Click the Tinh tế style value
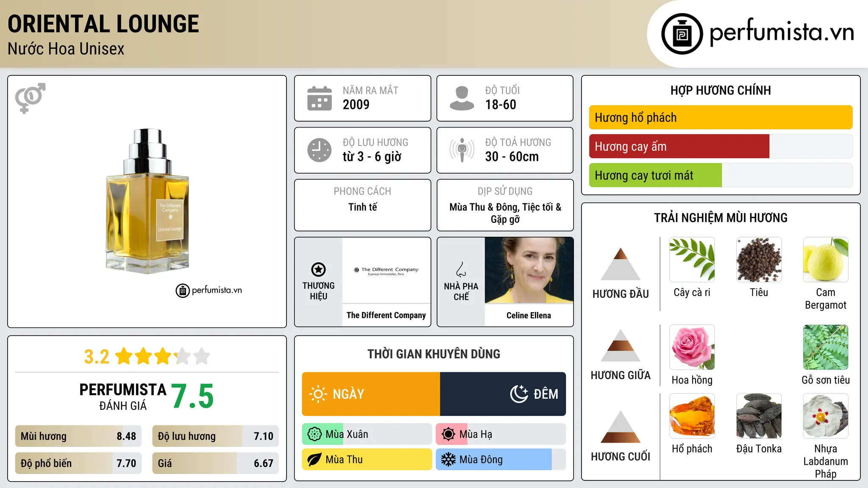 (363, 207)
